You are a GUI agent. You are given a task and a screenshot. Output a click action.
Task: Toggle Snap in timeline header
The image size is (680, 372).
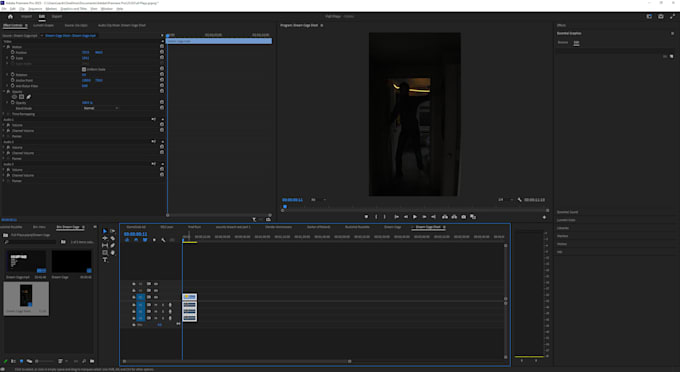(136, 240)
